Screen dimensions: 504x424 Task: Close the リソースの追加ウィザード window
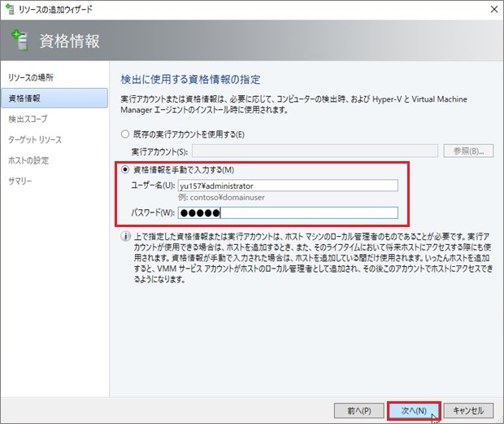coord(489,11)
